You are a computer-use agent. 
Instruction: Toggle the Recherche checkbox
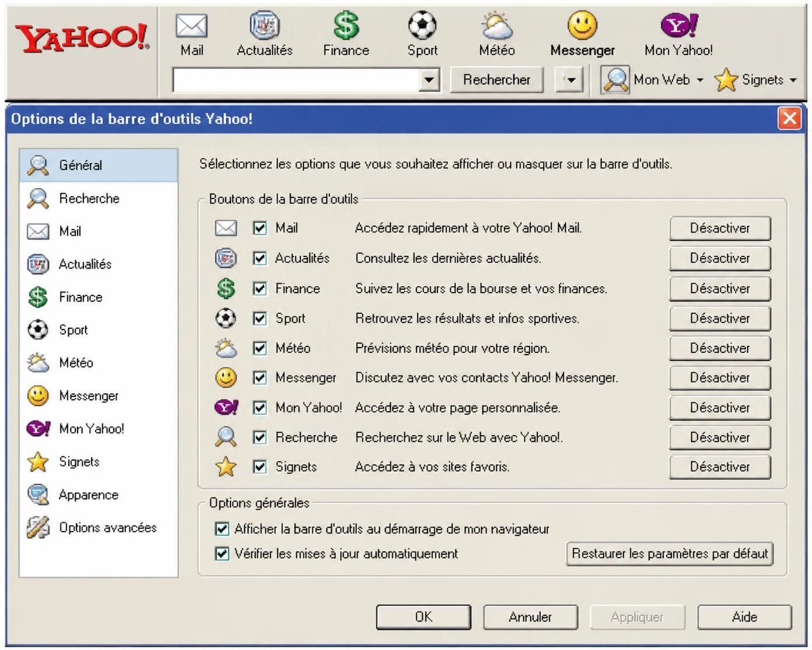260,437
